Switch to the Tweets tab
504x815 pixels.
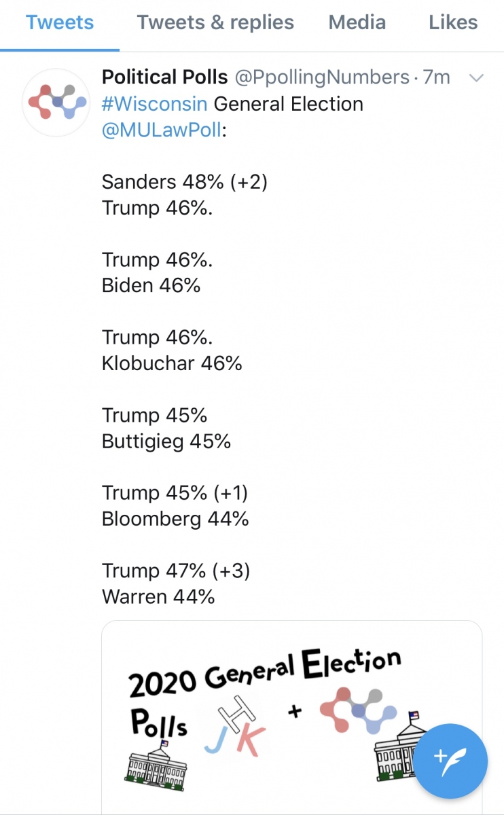click(60, 22)
